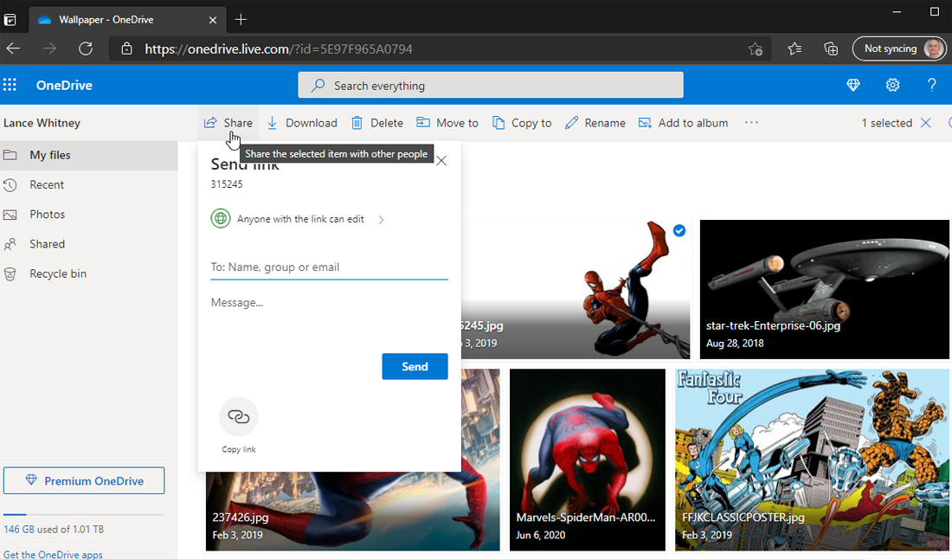Share the selected item

click(x=228, y=123)
